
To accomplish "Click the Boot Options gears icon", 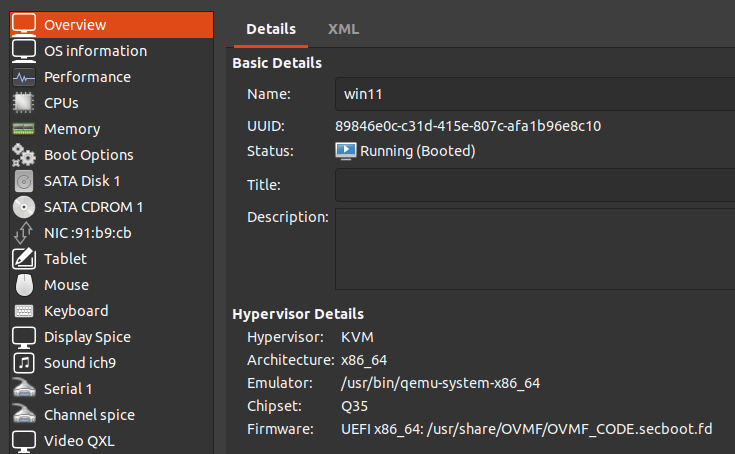I will point(25,154).
